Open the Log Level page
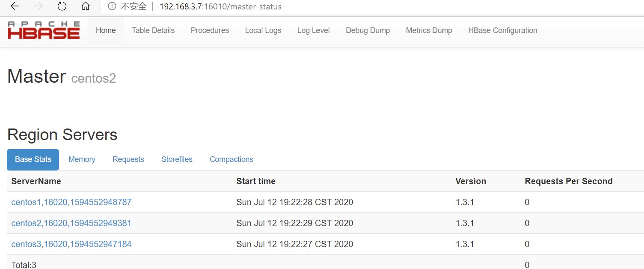This screenshot has width=644, height=269. [x=314, y=30]
